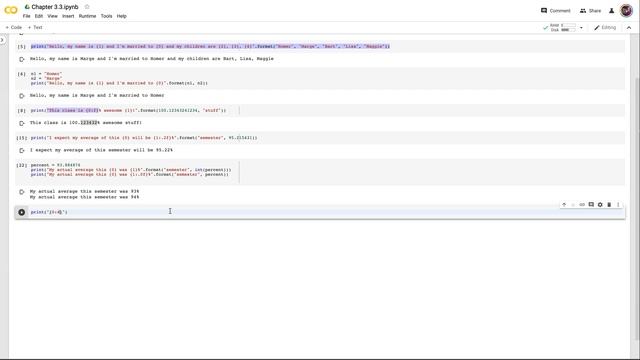The image size is (640, 360).
Task: Click output icon of cell 8
Action: click(22, 123)
